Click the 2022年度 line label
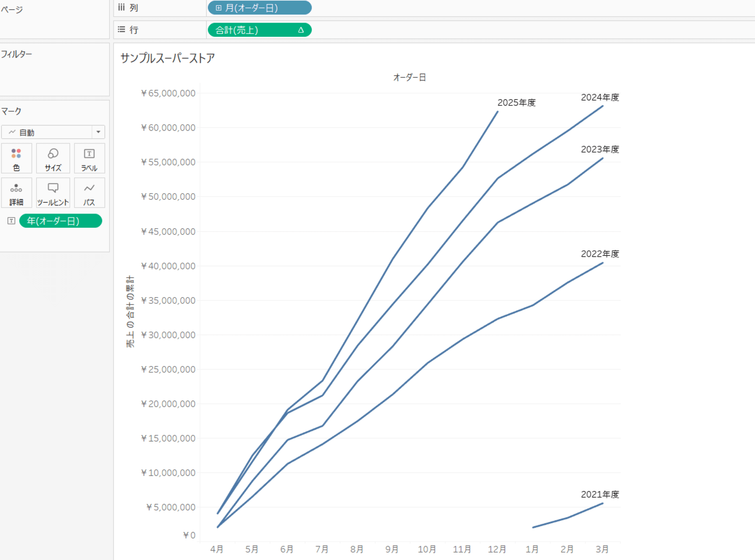Viewport: 755px width, 560px height. (600, 254)
